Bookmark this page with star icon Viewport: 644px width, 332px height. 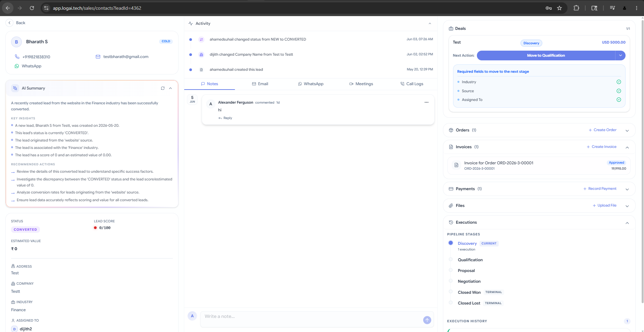click(559, 8)
